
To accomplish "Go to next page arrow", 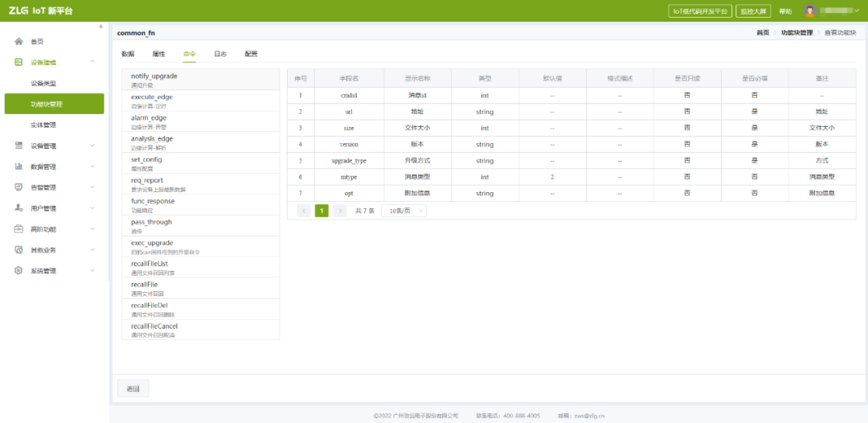I will coord(339,211).
